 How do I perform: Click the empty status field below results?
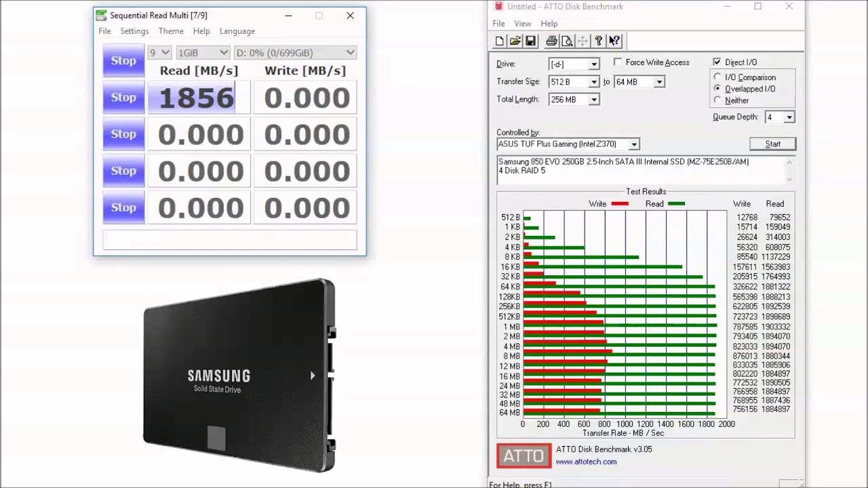(229, 240)
